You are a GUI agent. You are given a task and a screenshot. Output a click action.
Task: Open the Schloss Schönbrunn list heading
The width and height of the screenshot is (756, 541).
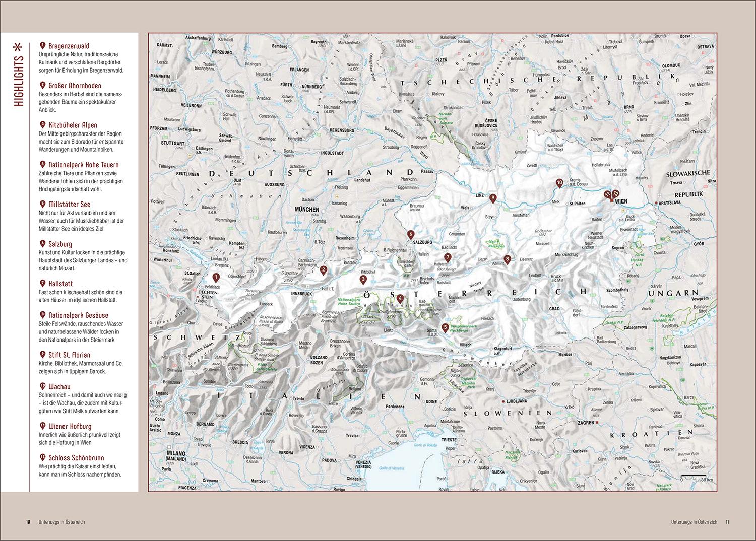point(76,458)
